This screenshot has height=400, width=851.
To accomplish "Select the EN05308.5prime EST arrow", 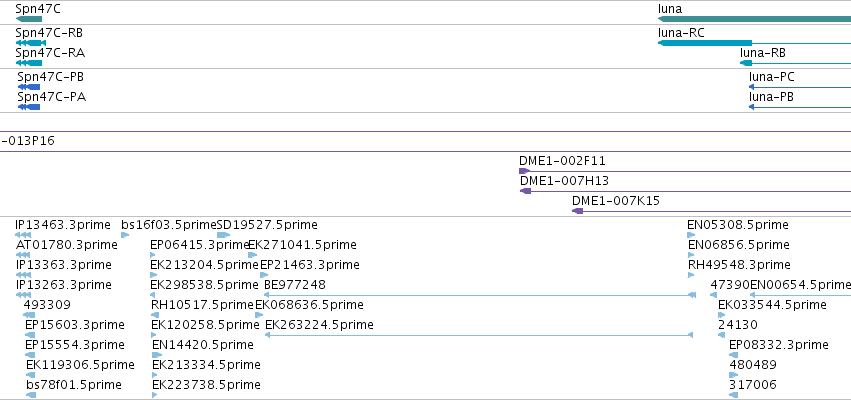I will (x=691, y=235).
